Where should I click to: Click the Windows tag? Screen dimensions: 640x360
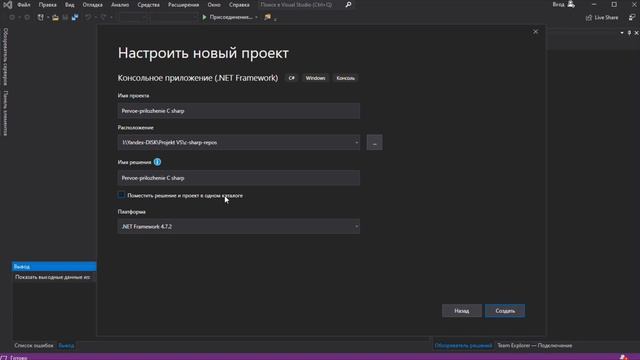316,78
